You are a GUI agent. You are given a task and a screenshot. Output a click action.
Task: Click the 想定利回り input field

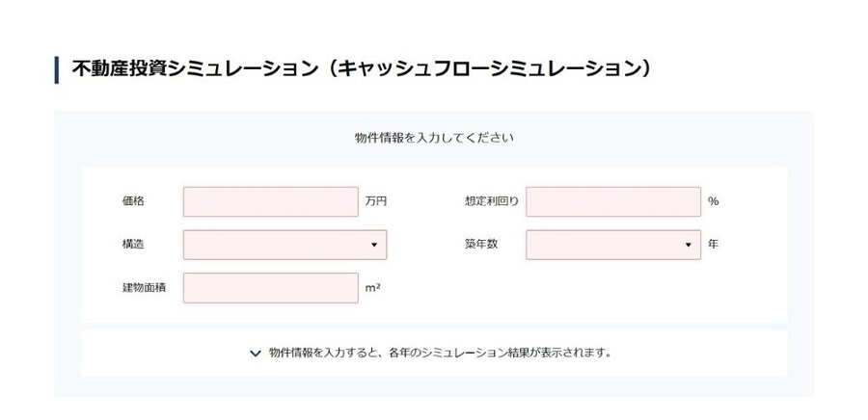tap(612, 201)
